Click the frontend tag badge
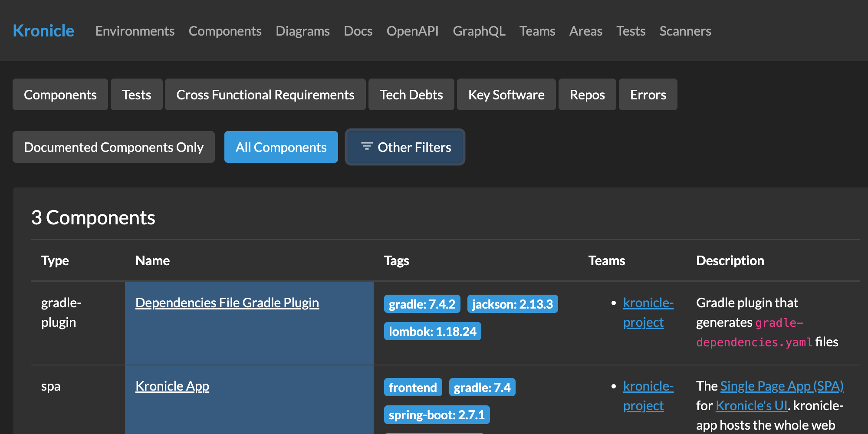This screenshot has height=434, width=868. tap(412, 388)
